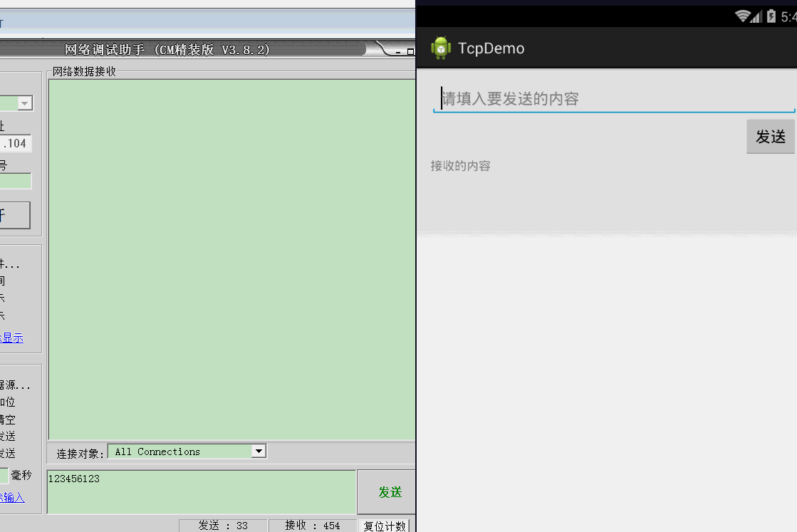Image resolution: width=797 pixels, height=532 pixels.
Task: Click the 复位计数 reset counter button
Action: click(x=385, y=526)
